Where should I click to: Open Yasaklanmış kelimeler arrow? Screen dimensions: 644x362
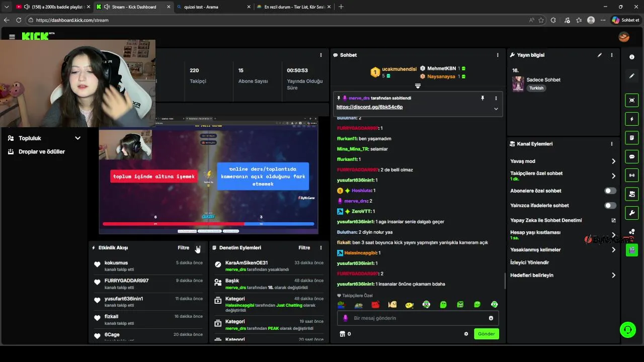[613, 250]
